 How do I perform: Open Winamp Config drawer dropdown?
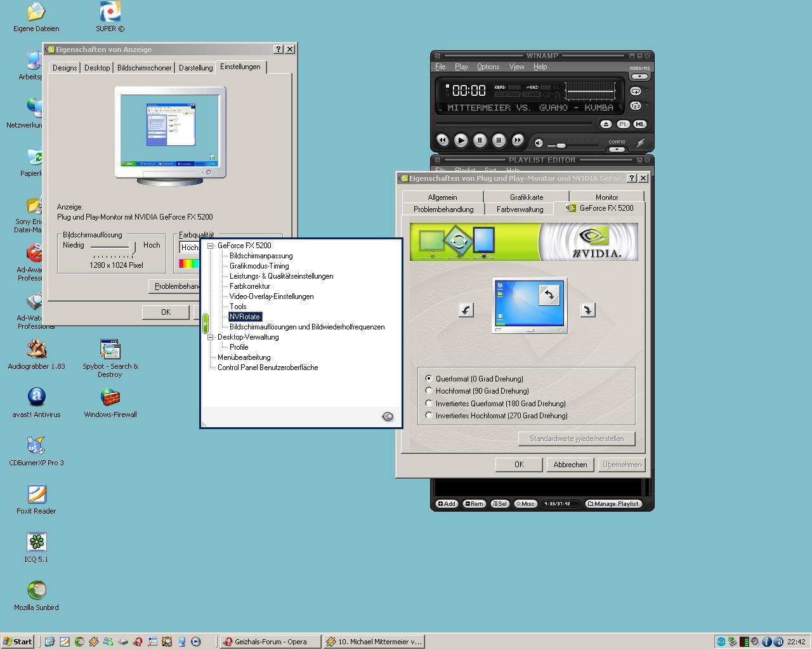[x=617, y=149]
